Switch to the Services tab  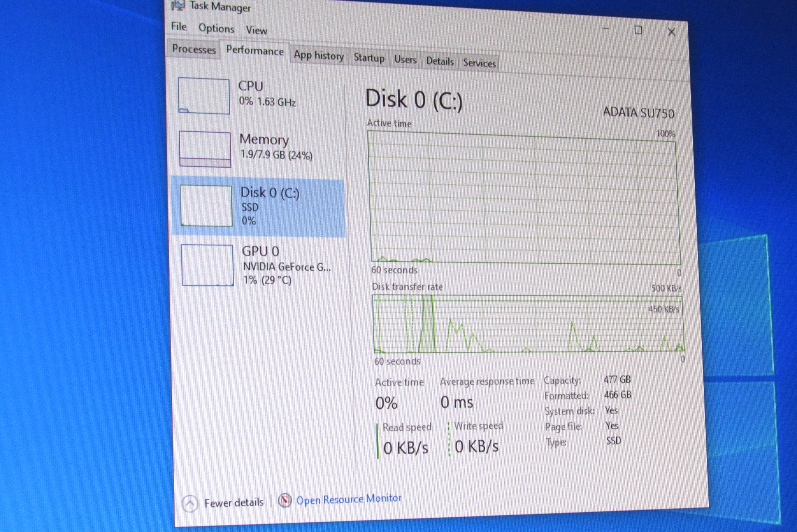point(479,63)
